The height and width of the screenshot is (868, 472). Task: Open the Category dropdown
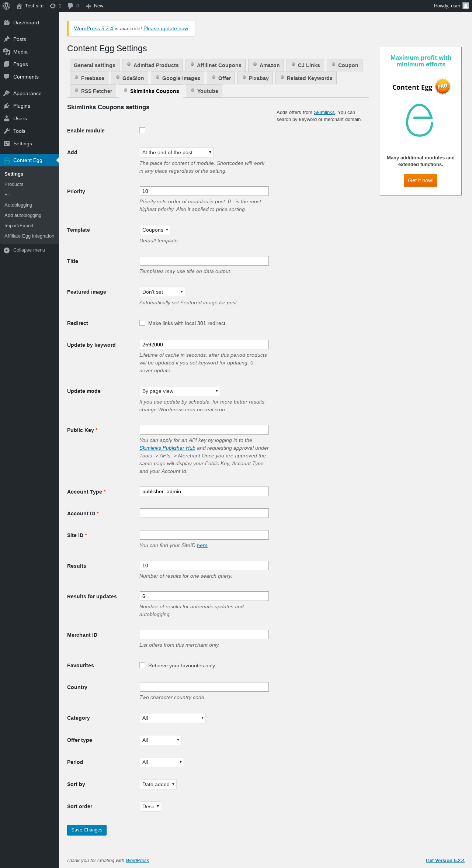(173, 718)
